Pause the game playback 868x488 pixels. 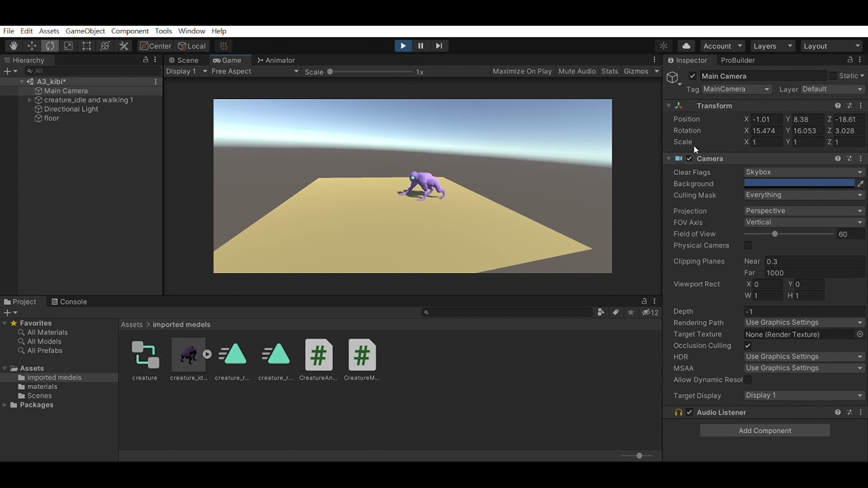420,46
